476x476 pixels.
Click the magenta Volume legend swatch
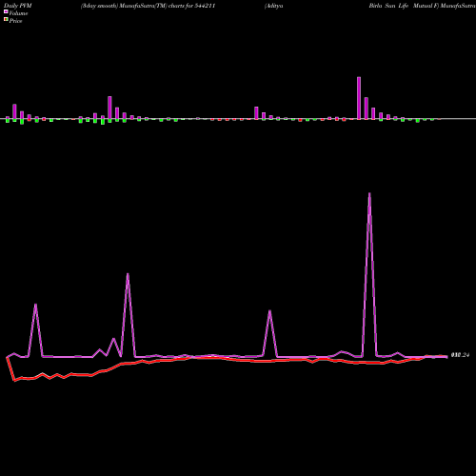6,11
